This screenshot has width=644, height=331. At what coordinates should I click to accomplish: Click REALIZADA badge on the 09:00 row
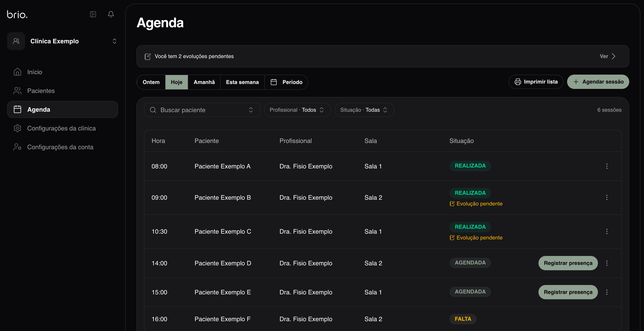(470, 193)
